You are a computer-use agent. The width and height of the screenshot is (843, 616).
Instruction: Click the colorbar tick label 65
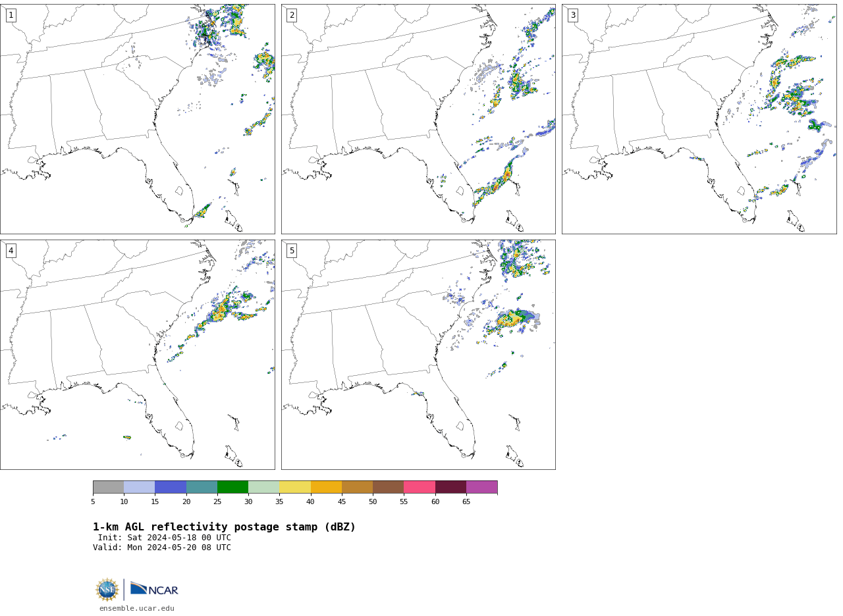(x=466, y=502)
